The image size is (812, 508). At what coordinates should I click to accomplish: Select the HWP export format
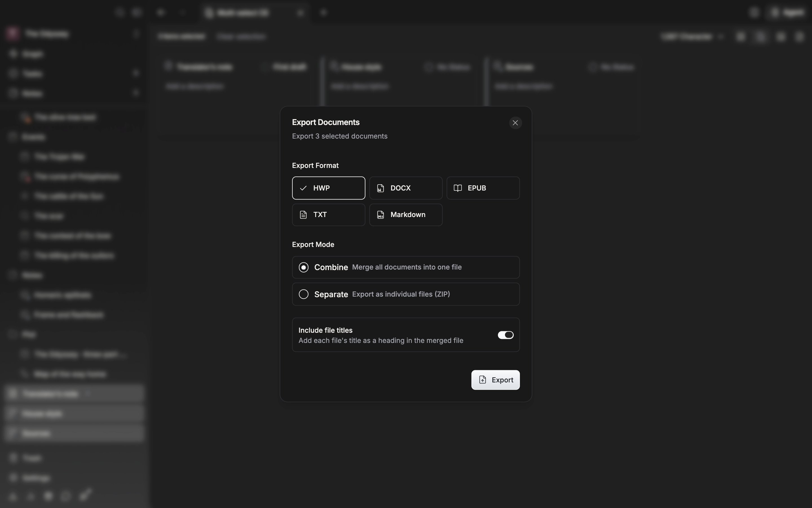point(328,188)
